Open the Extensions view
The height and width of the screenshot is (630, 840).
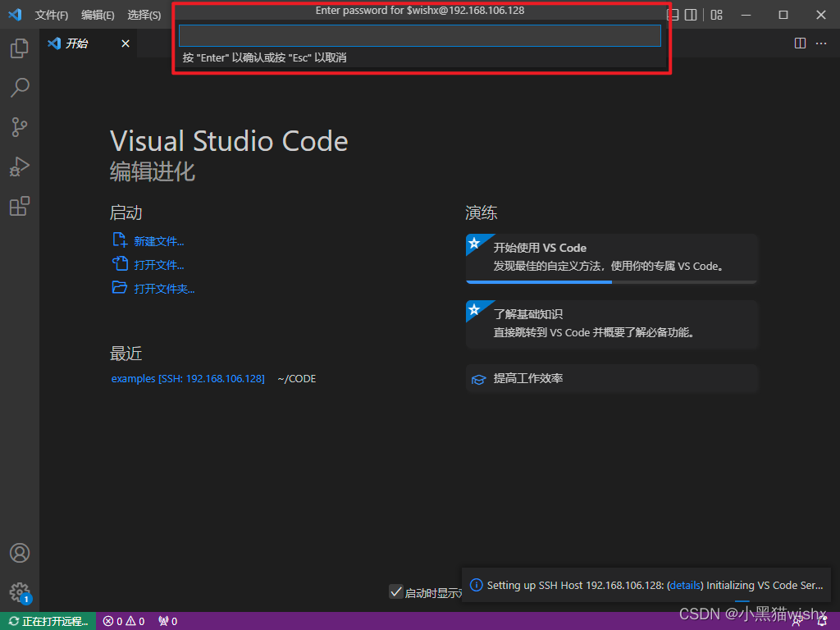[19, 206]
